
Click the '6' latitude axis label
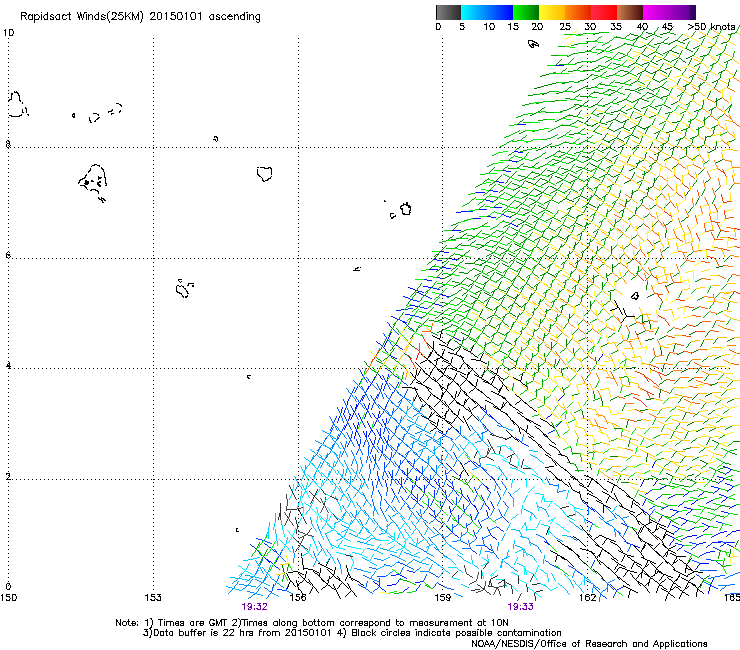pos(8,255)
